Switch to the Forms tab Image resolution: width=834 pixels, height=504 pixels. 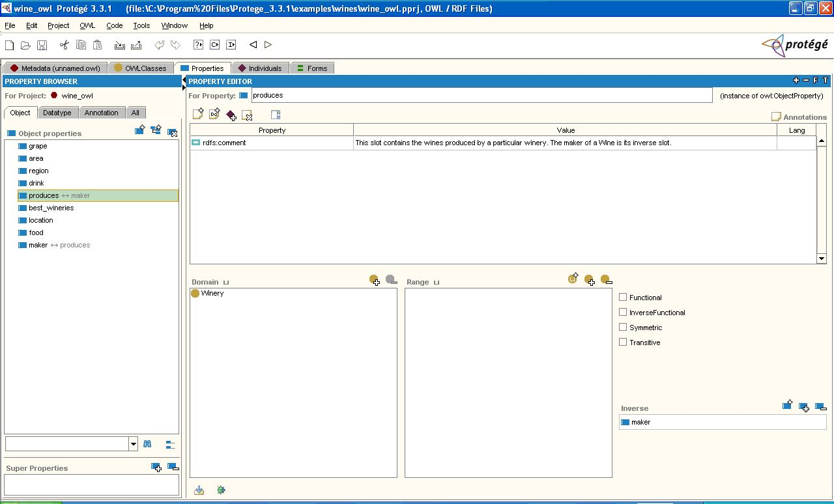(312, 68)
